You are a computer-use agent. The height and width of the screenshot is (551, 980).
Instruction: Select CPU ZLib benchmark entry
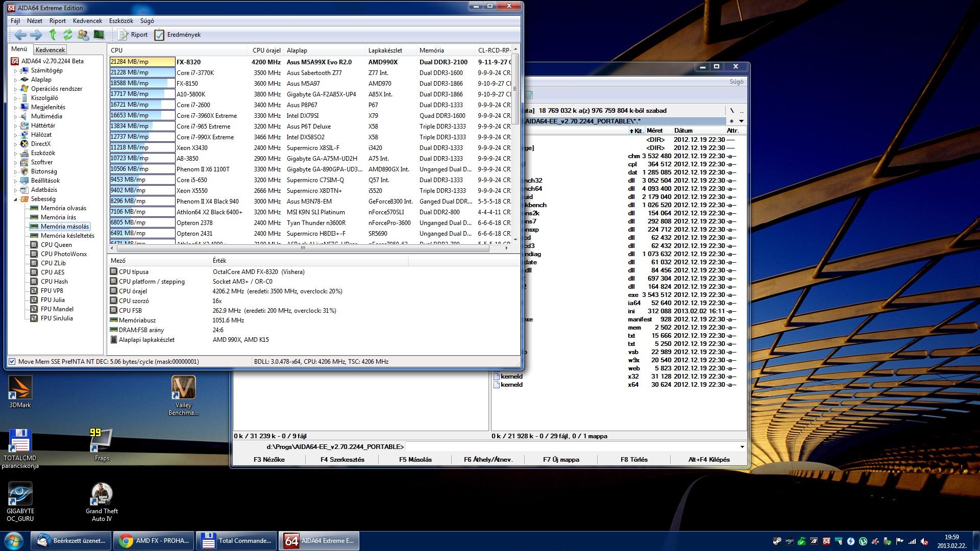click(x=53, y=263)
